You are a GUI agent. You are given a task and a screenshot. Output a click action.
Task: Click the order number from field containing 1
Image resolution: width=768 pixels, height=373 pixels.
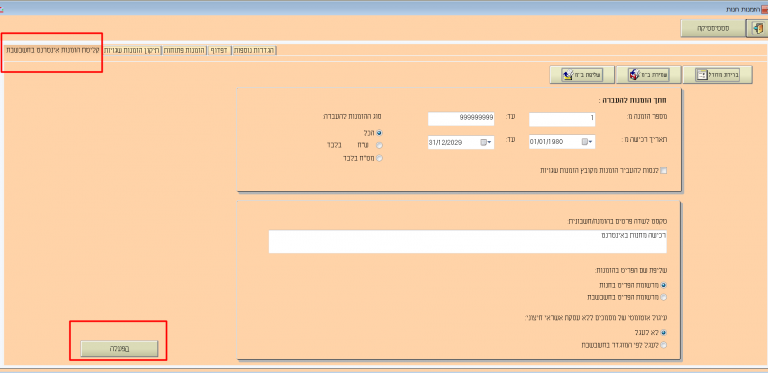pos(562,119)
